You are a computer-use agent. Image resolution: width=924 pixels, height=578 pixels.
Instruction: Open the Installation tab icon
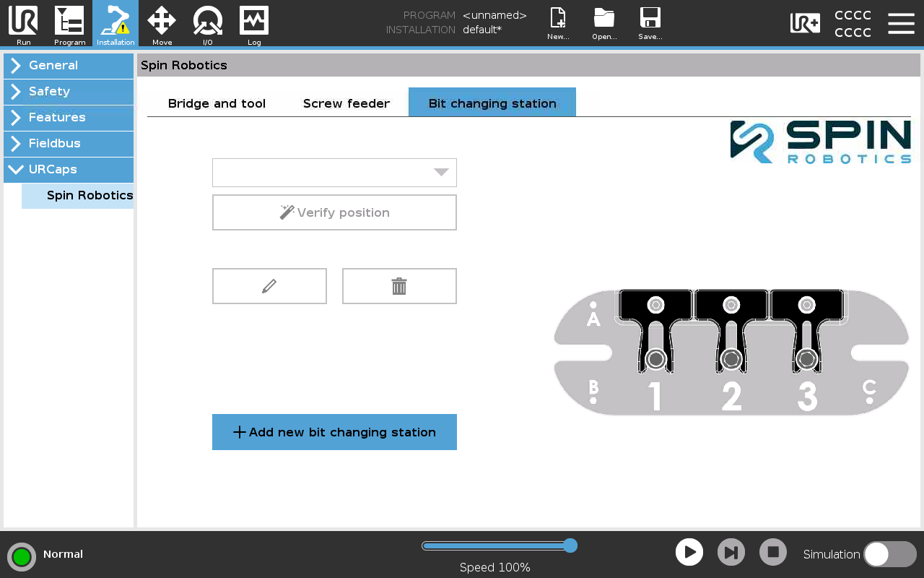(115, 23)
